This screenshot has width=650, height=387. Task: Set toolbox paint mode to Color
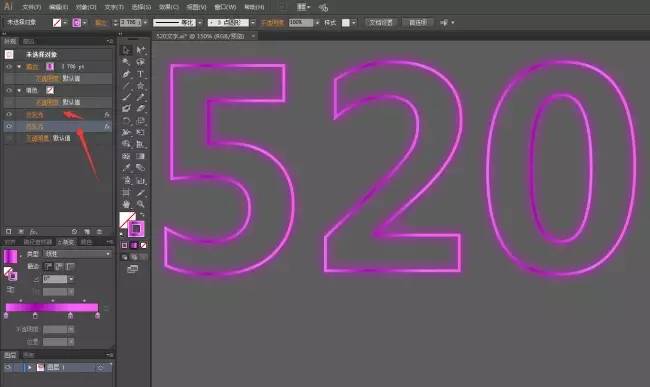click(x=124, y=246)
